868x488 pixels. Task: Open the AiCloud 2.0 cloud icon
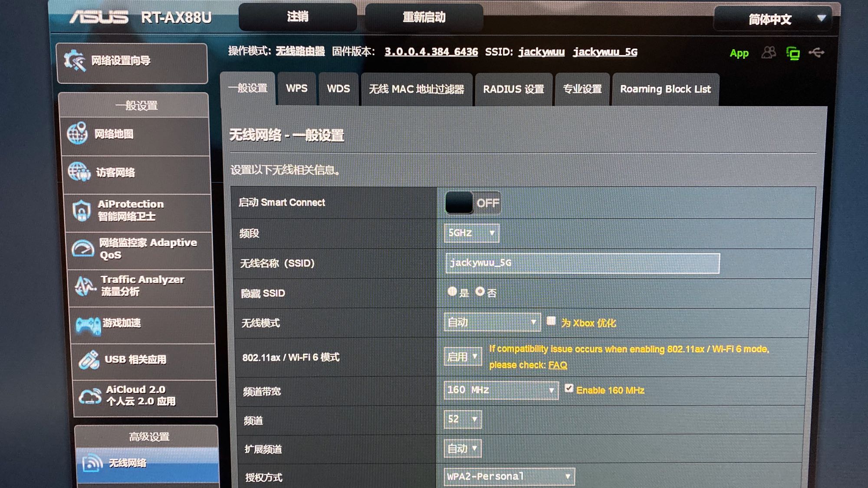90,396
